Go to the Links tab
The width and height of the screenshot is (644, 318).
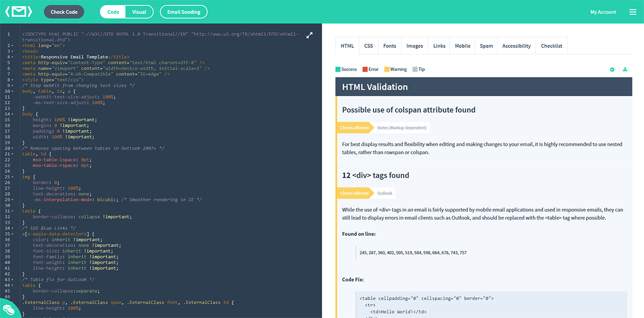pos(440,46)
